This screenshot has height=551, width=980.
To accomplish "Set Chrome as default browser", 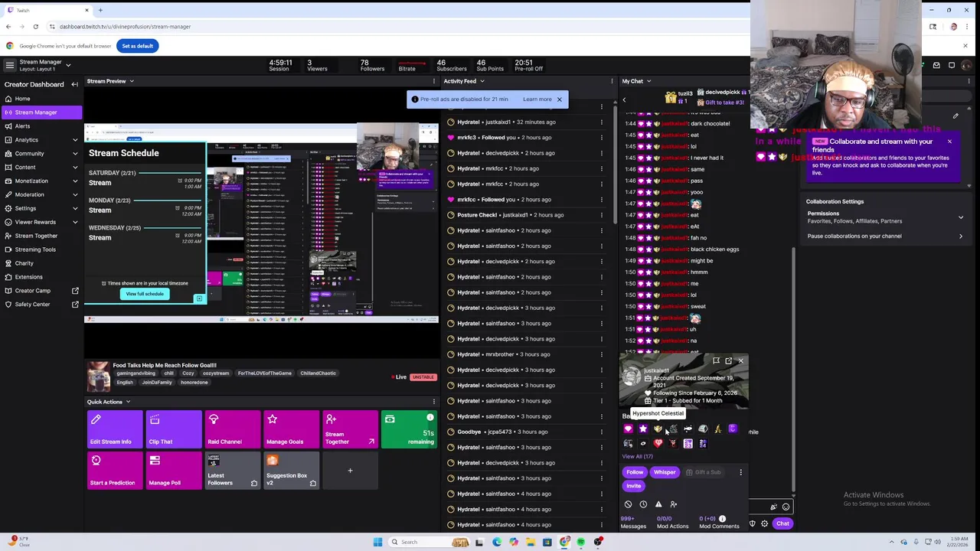I will pos(138,46).
